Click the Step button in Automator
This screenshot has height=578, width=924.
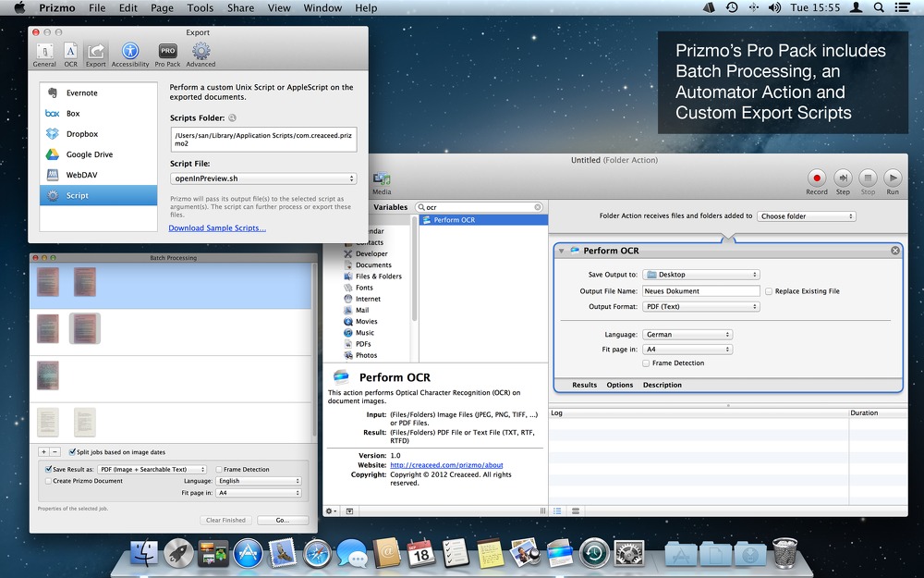(844, 181)
